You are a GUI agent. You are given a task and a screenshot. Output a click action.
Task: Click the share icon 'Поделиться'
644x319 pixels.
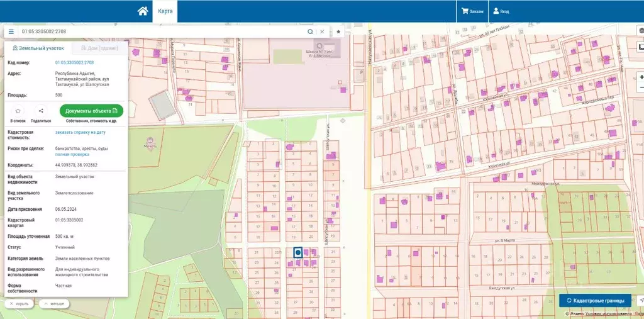pos(40,111)
